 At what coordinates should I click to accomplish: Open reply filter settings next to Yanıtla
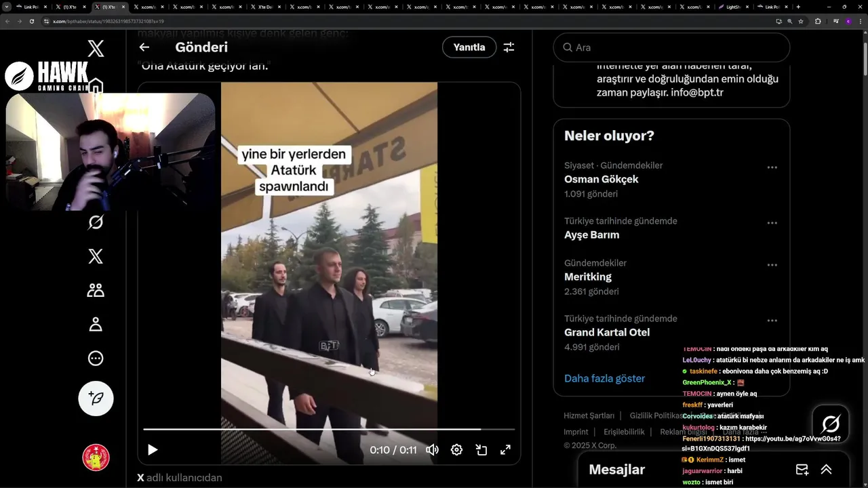tap(509, 47)
